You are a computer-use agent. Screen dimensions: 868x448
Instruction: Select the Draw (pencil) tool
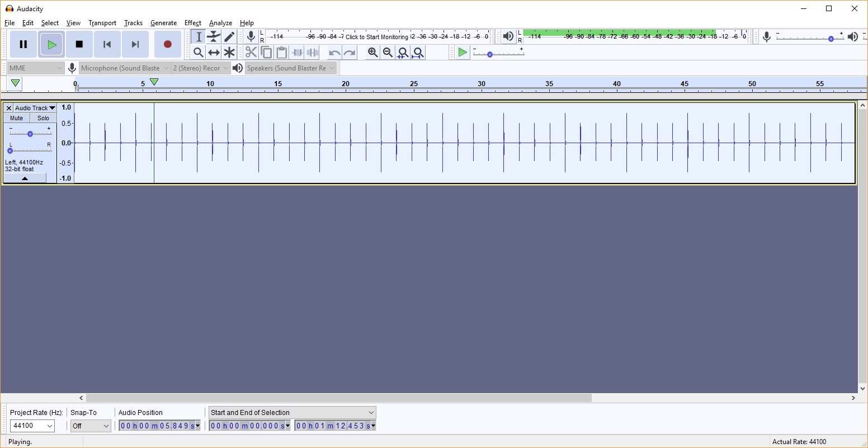point(229,37)
